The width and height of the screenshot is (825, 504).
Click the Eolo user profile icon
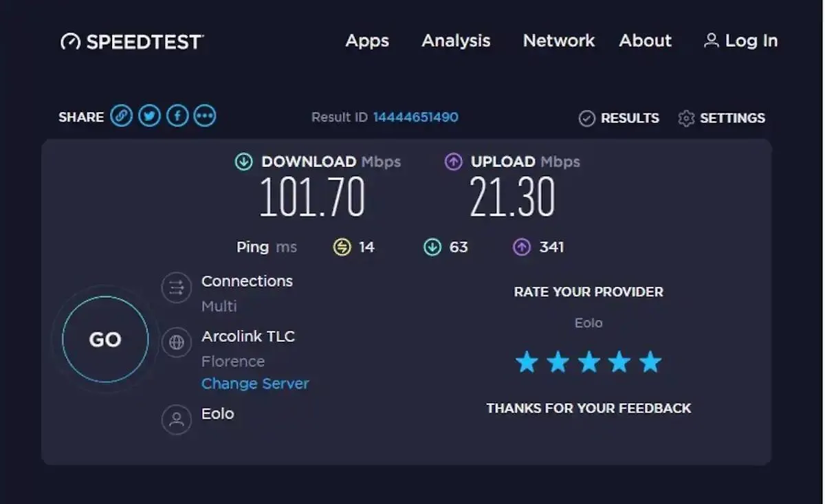point(177,419)
